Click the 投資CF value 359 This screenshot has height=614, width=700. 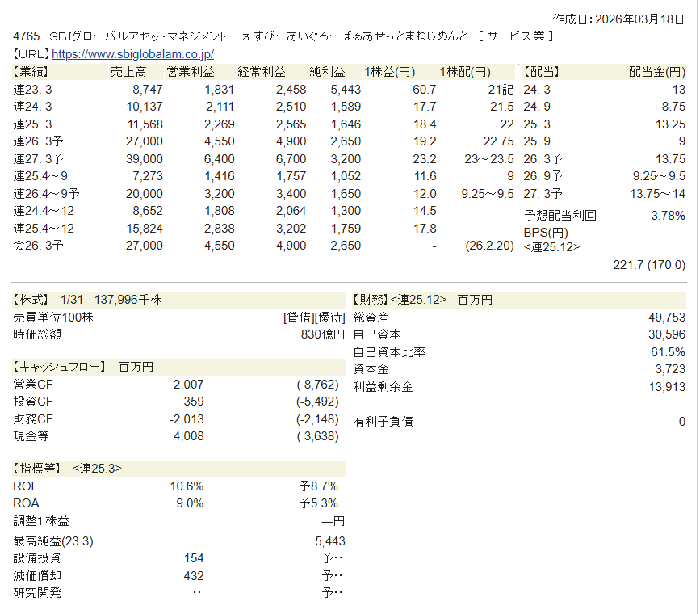coord(194,402)
